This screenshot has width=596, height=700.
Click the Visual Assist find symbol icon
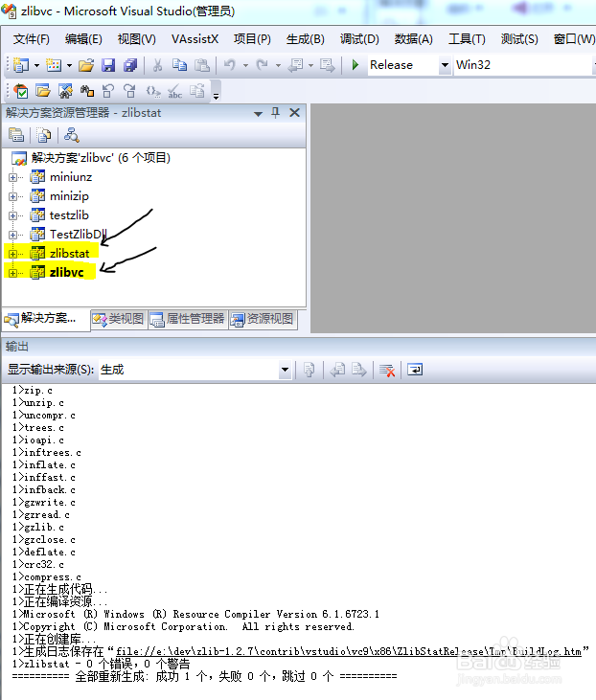click(65, 91)
